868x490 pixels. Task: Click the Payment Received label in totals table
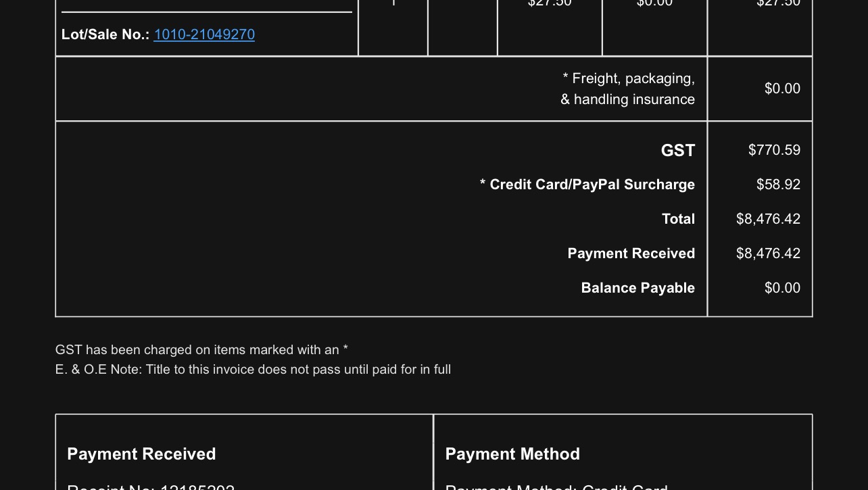631,253
